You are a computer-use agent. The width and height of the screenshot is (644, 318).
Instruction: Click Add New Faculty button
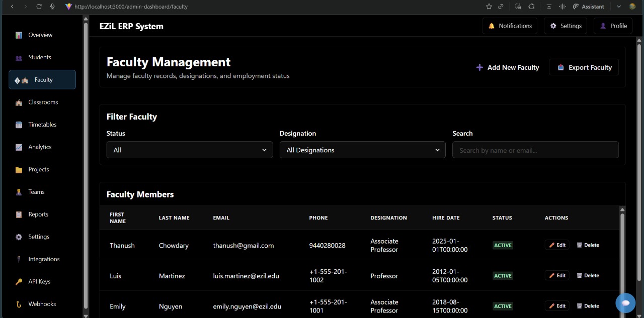click(507, 67)
